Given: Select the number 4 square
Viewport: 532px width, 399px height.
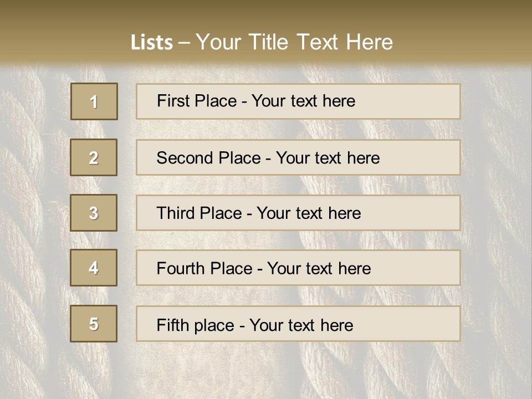Looking at the screenshot, I should (94, 268).
